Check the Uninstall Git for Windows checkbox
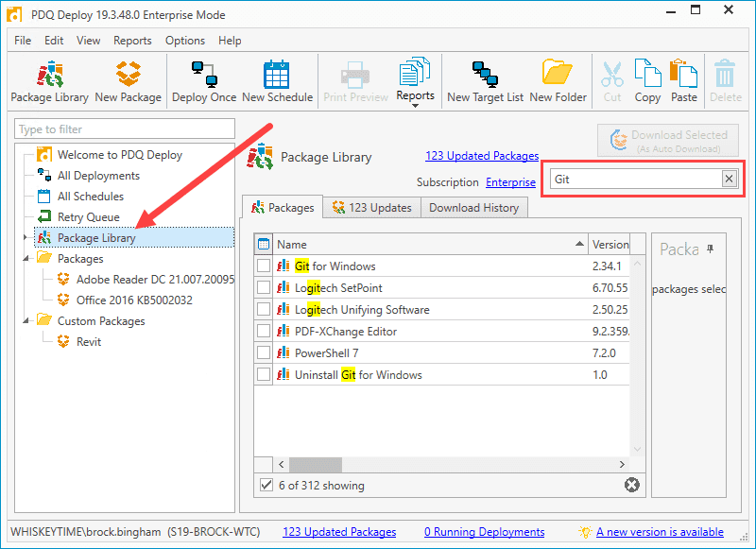The width and height of the screenshot is (756, 549). 264,374
